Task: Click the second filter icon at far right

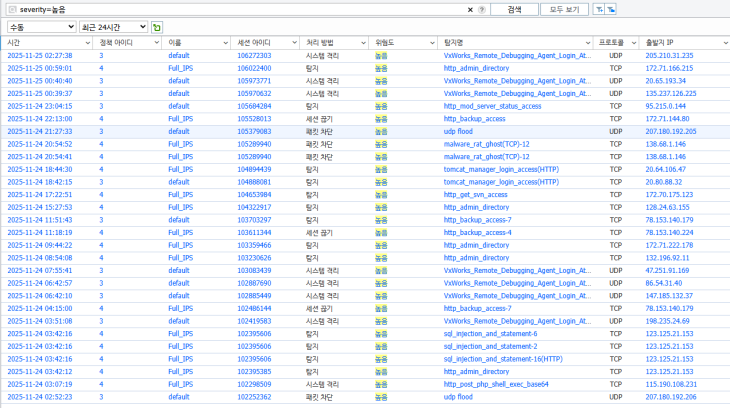Action: pyautogui.click(x=611, y=9)
